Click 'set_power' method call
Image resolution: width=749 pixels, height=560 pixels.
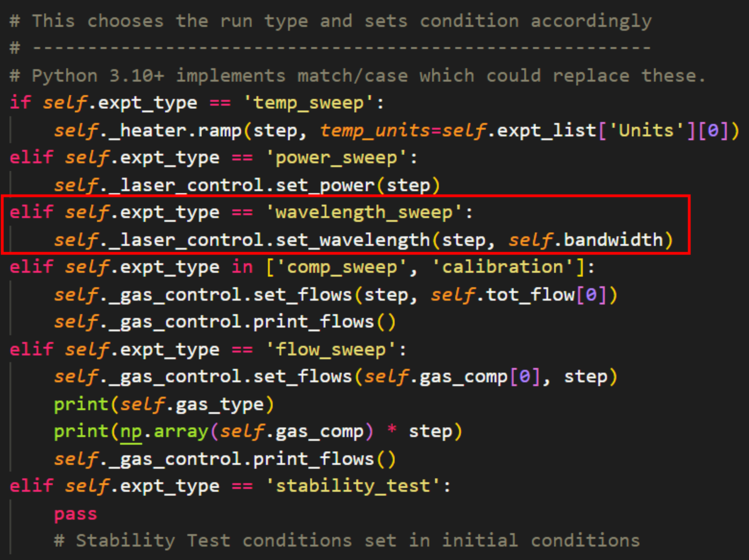click(325, 185)
